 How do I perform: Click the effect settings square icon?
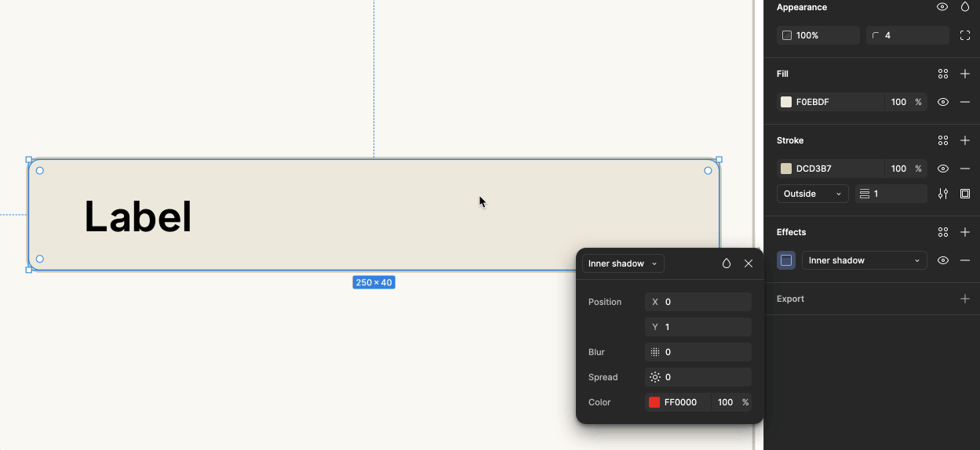click(x=786, y=260)
